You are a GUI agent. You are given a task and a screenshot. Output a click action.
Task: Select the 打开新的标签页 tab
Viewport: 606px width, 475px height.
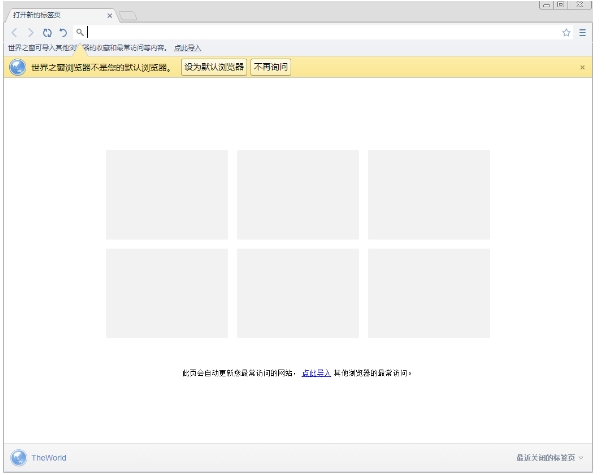tap(61, 15)
